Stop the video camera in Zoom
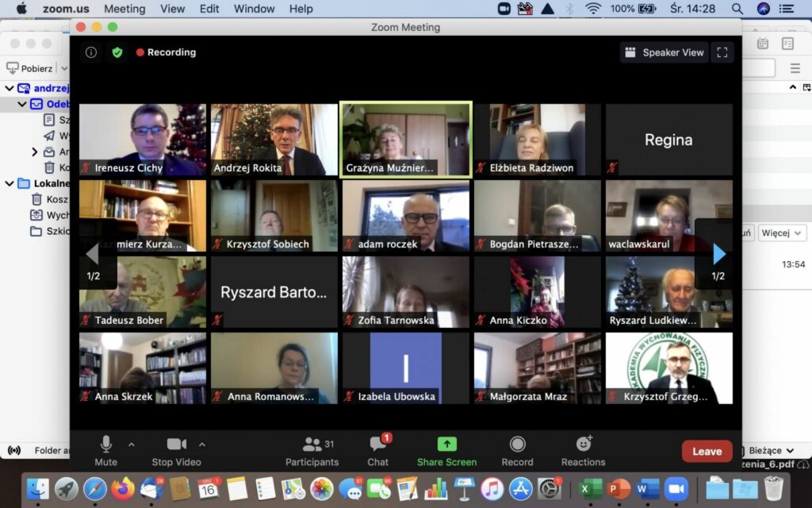Image resolution: width=812 pixels, height=508 pixels. [x=176, y=451]
